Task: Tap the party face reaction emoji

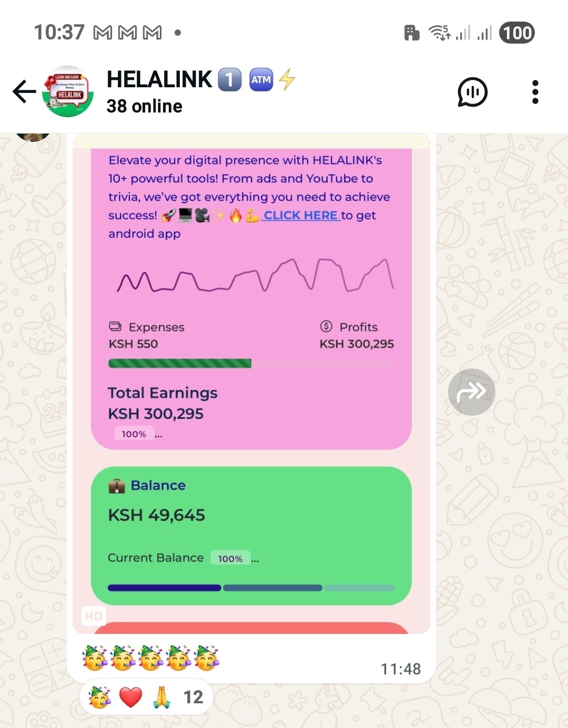Action: click(99, 697)
